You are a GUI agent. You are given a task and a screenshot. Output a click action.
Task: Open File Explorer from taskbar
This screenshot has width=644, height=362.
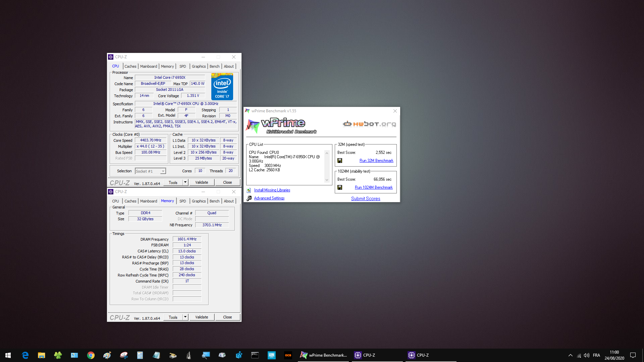[x=42, y=355]
